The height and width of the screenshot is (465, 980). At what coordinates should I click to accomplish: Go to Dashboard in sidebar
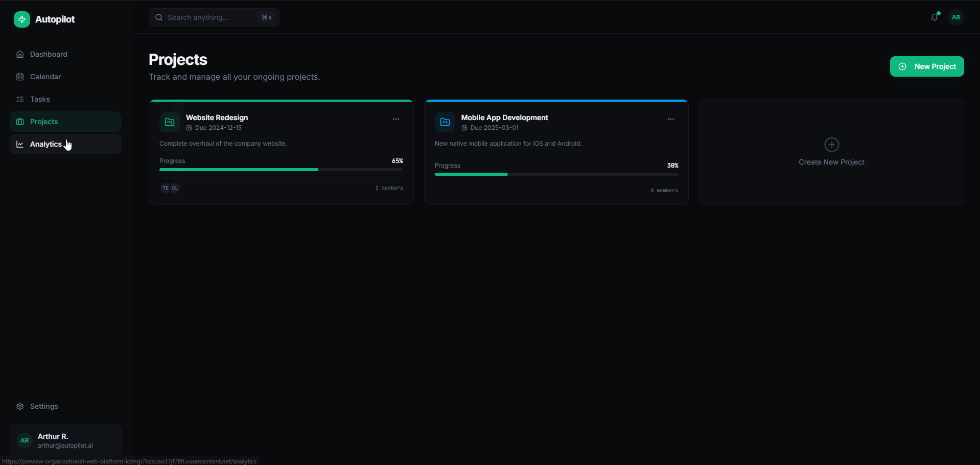click(x=49, y=54)
